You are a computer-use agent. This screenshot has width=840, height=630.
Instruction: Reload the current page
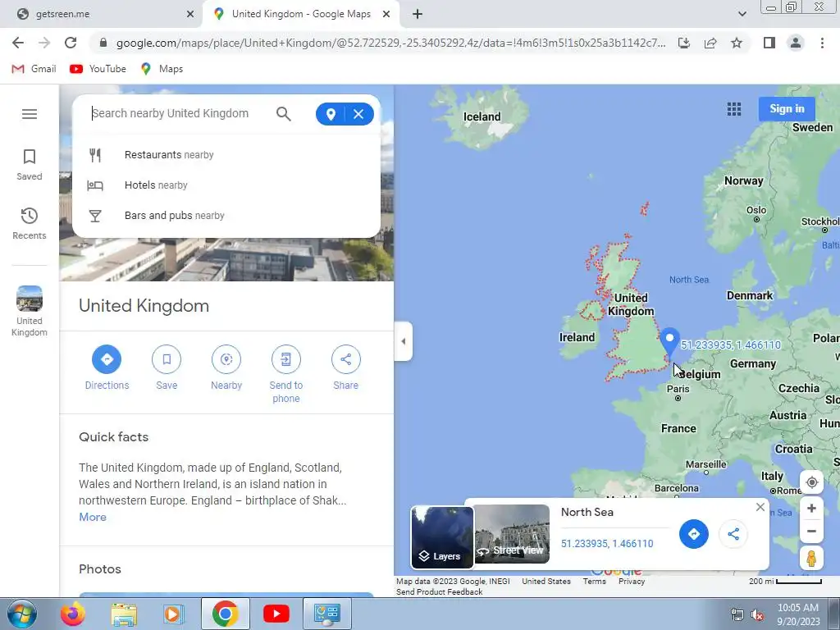tap(71, 43)
